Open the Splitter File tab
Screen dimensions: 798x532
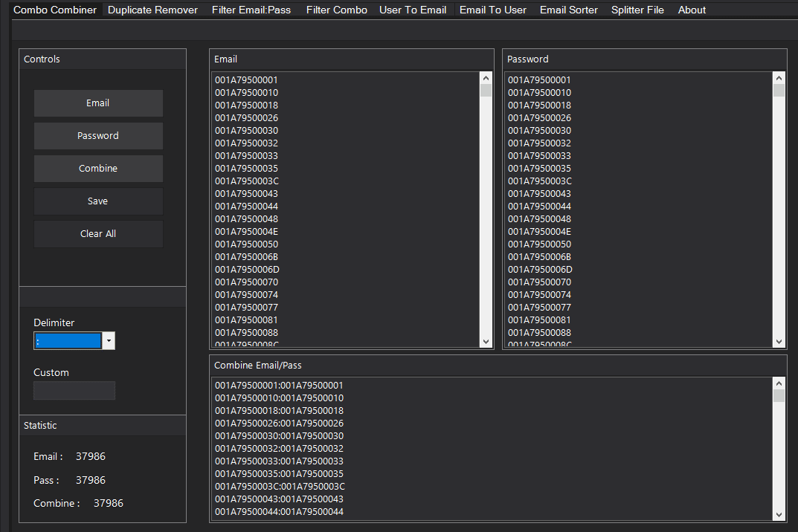(x=637, y=10)
